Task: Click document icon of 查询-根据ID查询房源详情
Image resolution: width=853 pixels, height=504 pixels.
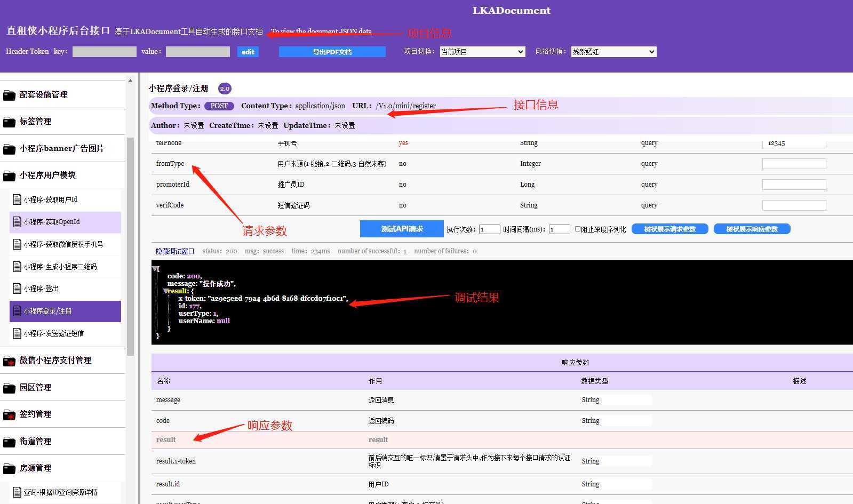Action: 17,492
